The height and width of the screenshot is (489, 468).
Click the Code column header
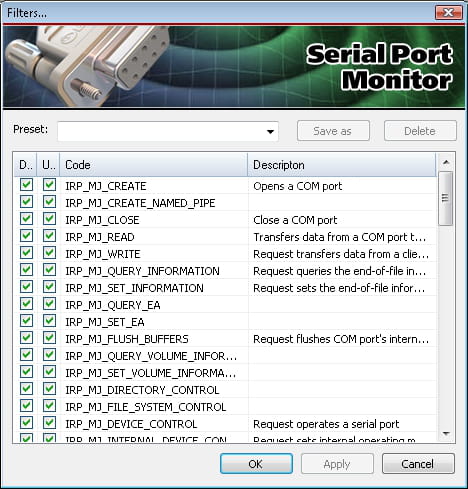tap(154, 165)
